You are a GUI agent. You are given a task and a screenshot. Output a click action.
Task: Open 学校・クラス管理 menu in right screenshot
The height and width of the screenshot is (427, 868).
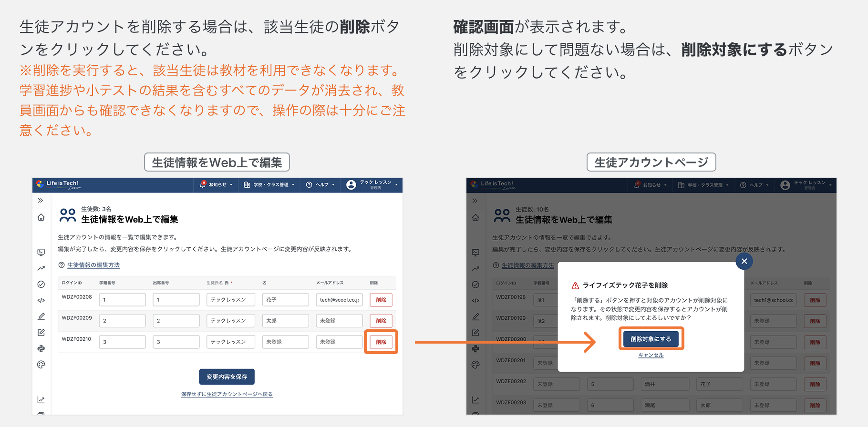tap(704, 185)
